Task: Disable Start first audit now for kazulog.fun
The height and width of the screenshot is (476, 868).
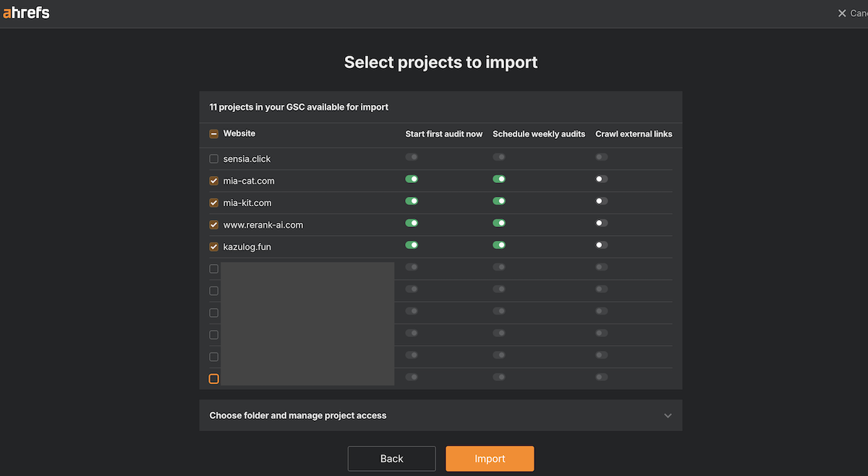Action: [412, 245]
